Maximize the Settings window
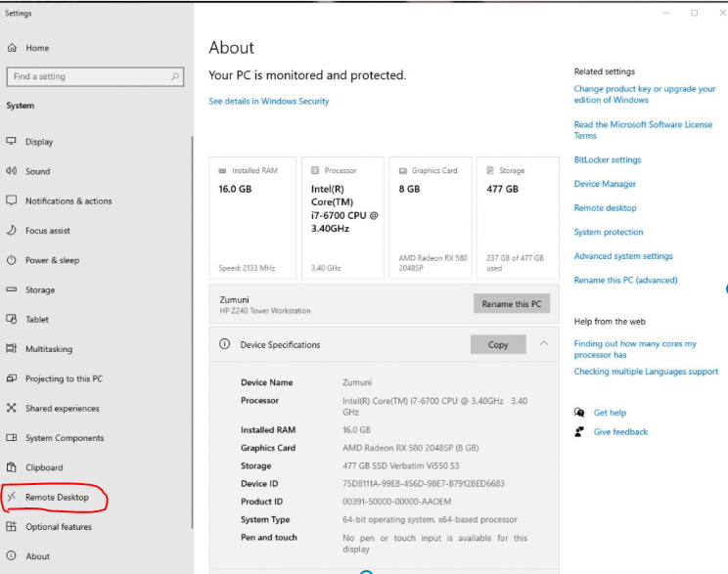Viewport: 728px width, 574px height. tap(694, 13)
